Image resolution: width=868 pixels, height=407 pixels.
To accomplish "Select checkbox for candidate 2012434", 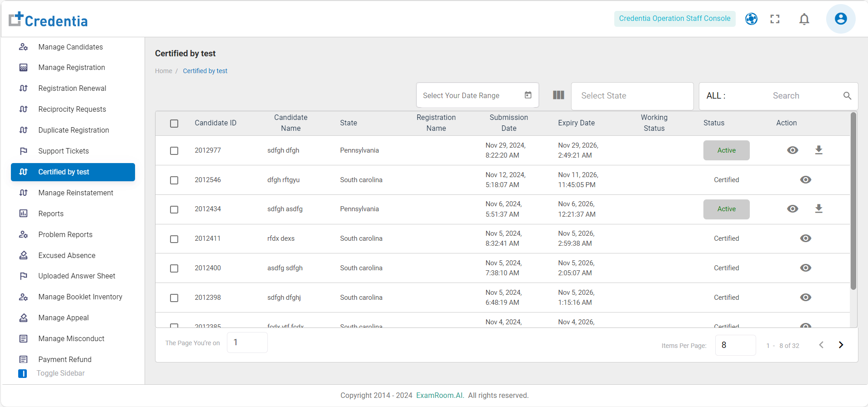I will pos(174,209).
